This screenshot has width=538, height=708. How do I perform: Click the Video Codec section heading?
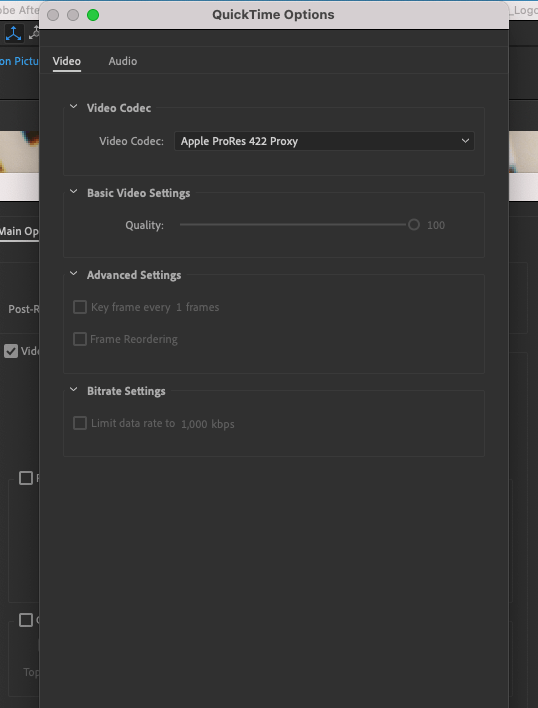click(119, 108)
